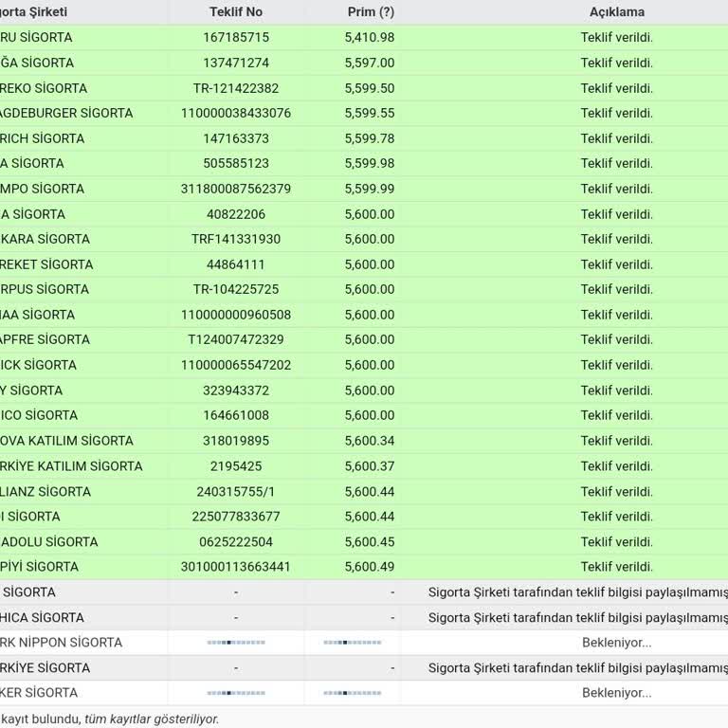Image resolution: width=728 pixels, height=728 pixels.
Task: Click premium 5,600.37
Action: pos(370,466)
